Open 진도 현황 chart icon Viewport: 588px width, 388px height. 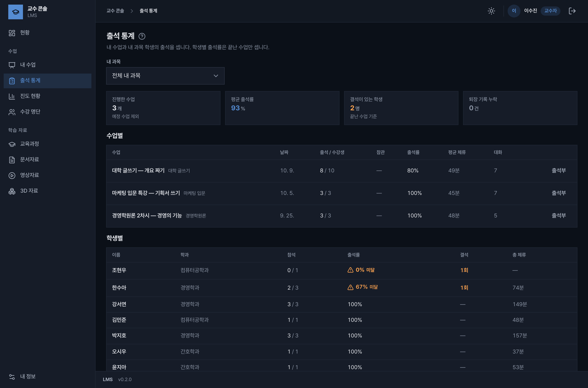point(12,96)
